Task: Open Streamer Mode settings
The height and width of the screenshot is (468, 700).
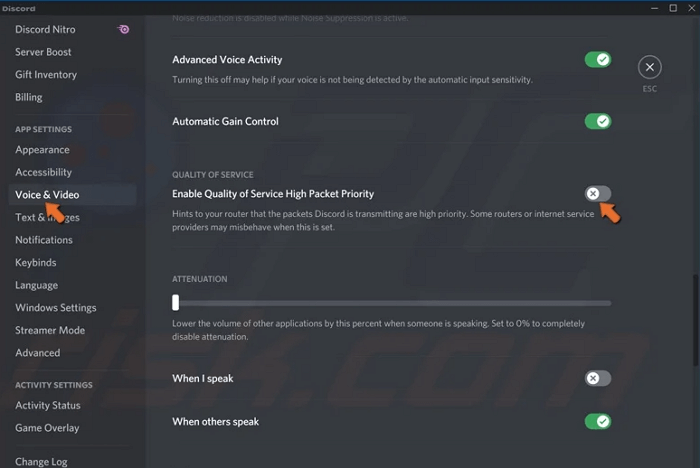Action: [50, 330]
